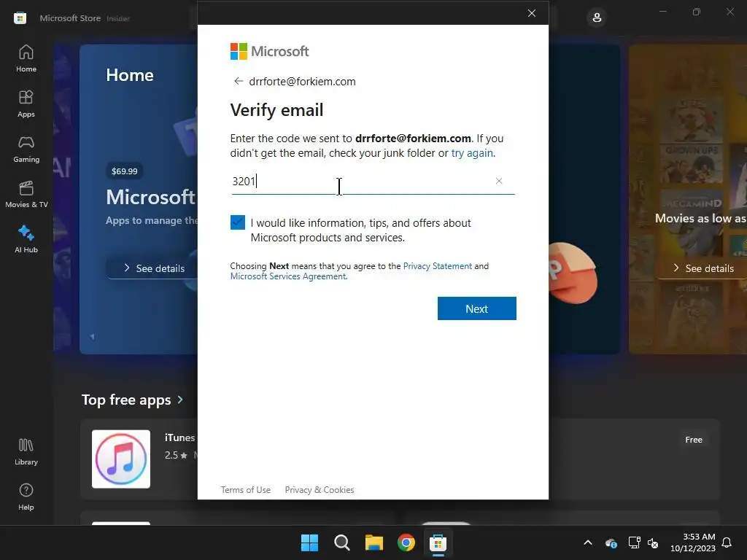The width and height of the screenshot is (747, 560).
Task: Click Microsoft Store taskbar icon
Action: pos(438,542)
